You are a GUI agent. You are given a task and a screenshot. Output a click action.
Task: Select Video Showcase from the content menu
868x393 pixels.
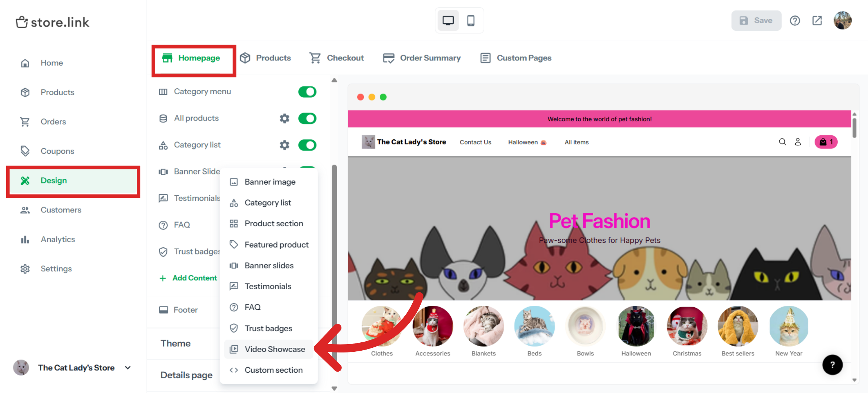click(x=268, y=349)
